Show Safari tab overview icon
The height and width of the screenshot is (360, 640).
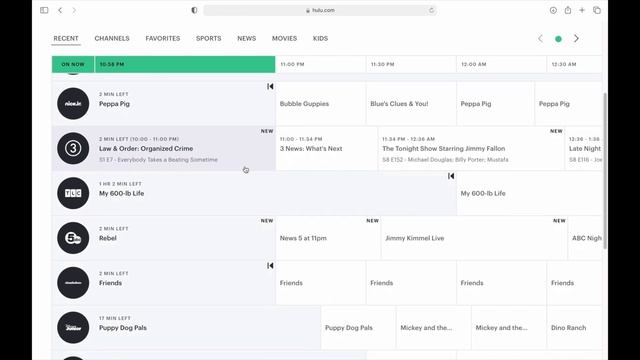597,10
